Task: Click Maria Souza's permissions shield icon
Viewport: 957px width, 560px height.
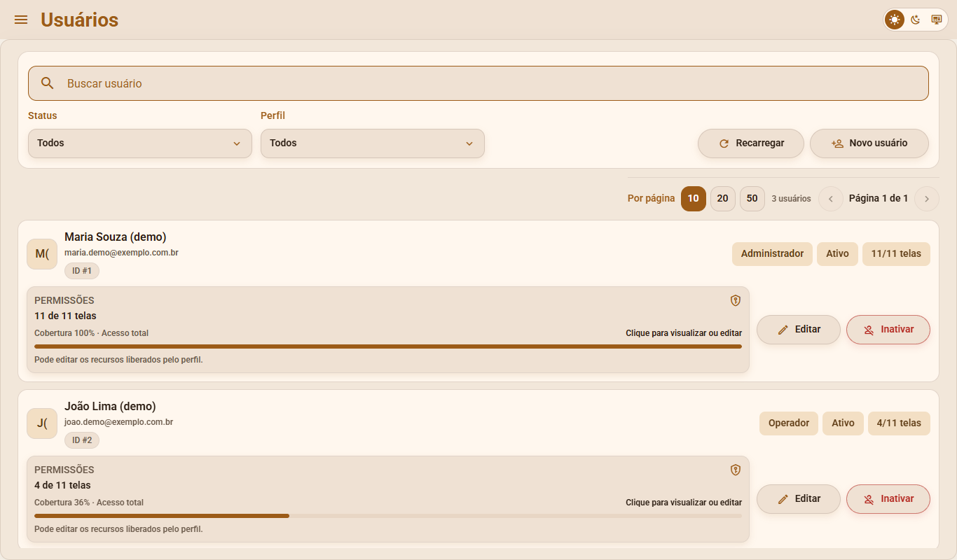Action: click(x=736, y=300)
